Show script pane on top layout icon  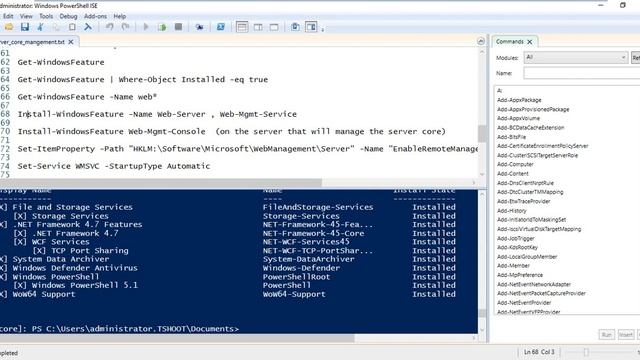242,27
